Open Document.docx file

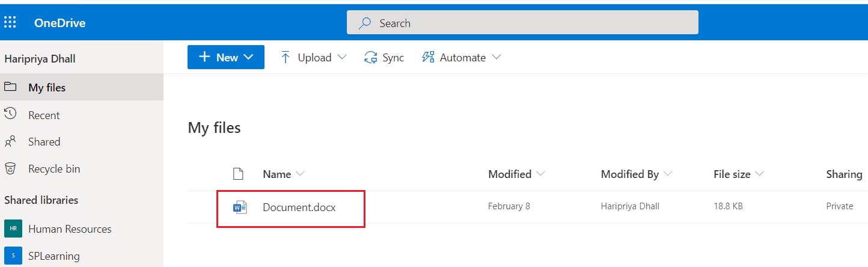[299, 207]
